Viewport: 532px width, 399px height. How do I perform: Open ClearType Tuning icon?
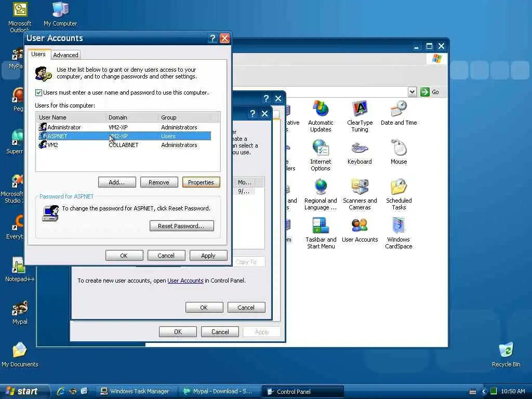360,116
